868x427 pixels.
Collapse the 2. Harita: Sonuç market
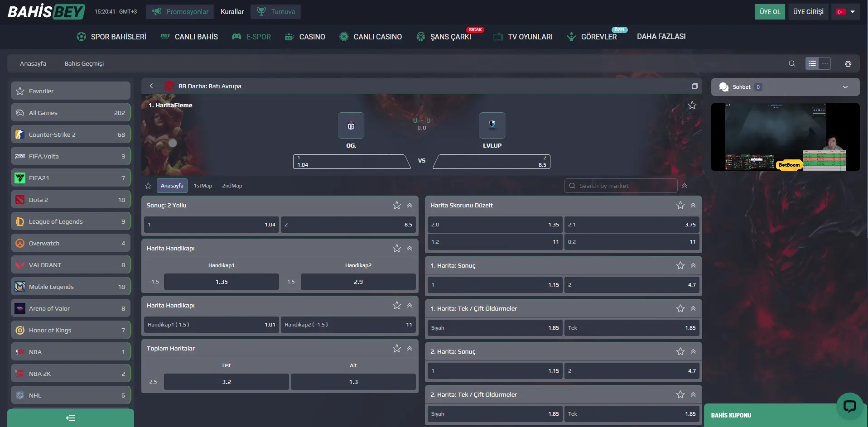(693, 351)
